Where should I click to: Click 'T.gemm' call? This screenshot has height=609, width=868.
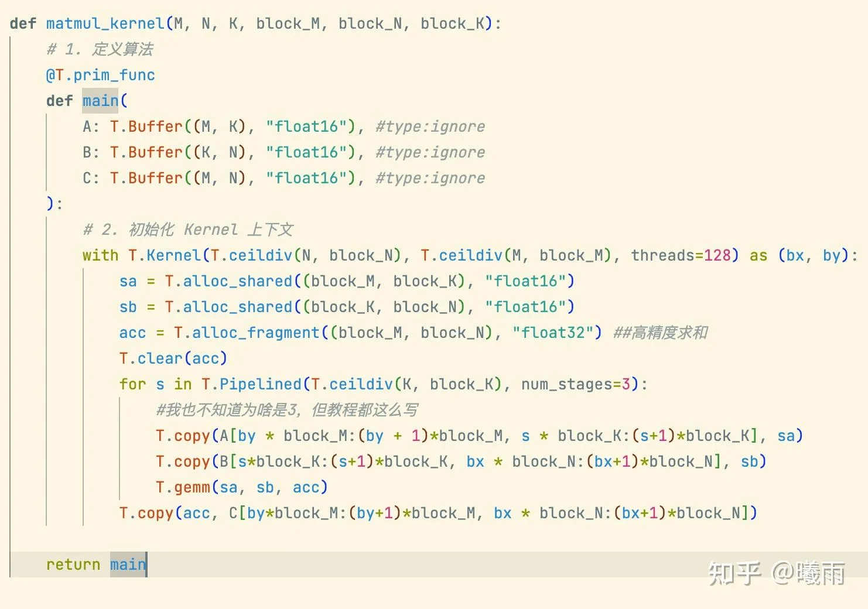(183, 487)
